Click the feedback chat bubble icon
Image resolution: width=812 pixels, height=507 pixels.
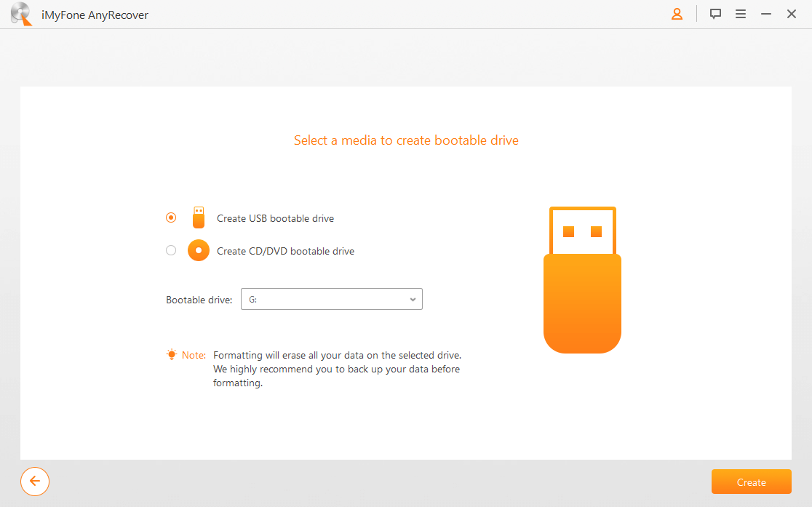point(715,14)
